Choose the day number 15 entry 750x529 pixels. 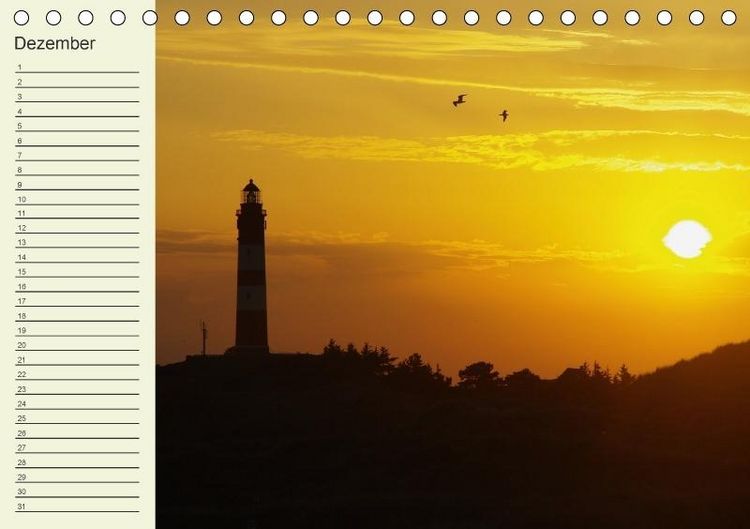click(x=77, y=272)
